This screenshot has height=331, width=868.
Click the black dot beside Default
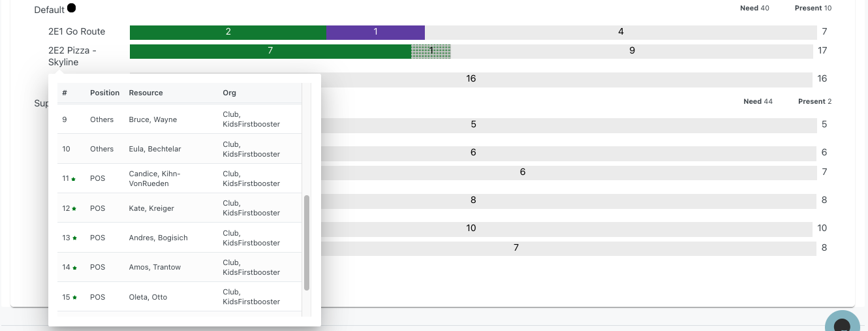[71, 8]
